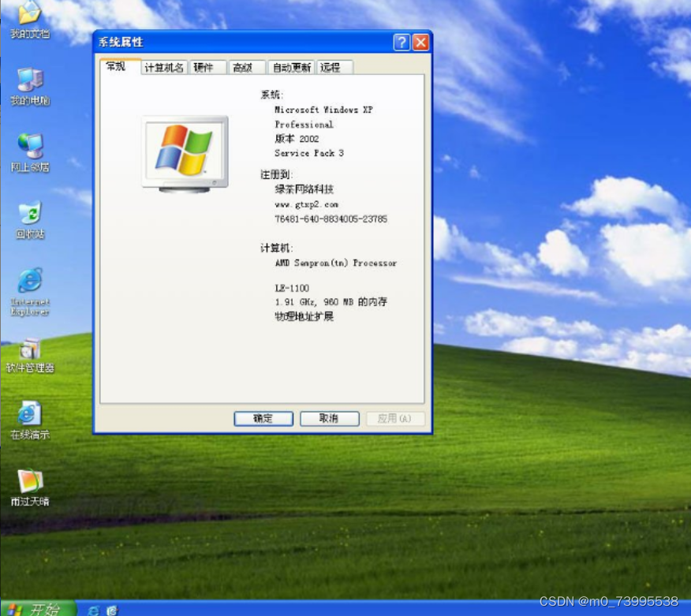
Task: Select the 回收站 recycle bin icon
Action: point(29,220)
